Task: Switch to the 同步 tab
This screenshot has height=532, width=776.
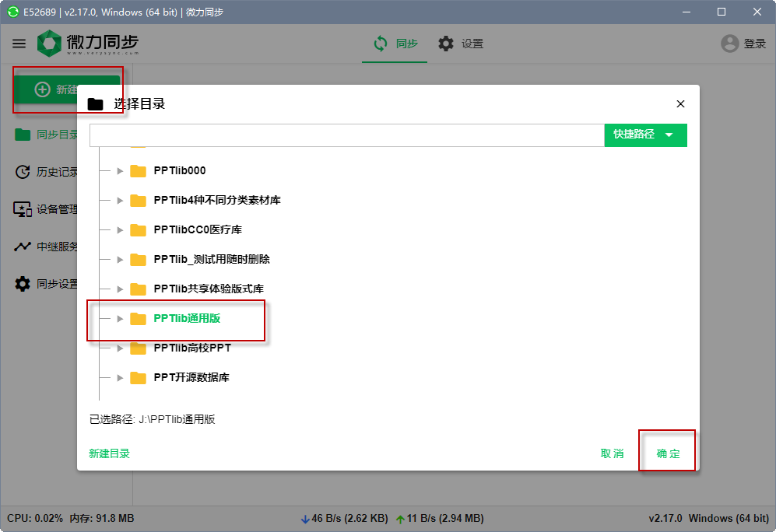Action: click(x=395, y=44)
